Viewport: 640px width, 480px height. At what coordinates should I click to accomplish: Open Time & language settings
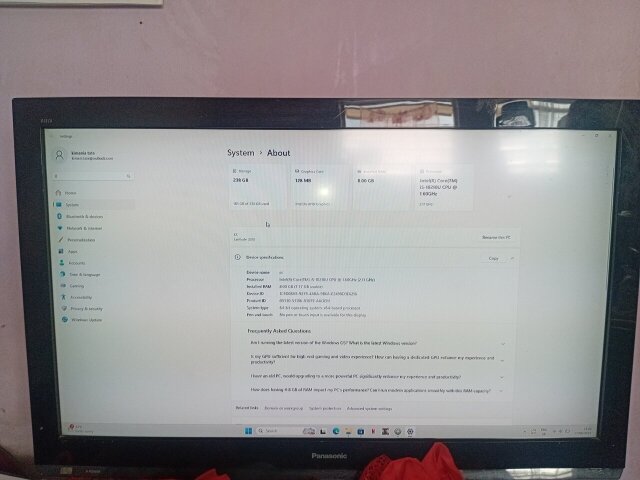(84, 274)
